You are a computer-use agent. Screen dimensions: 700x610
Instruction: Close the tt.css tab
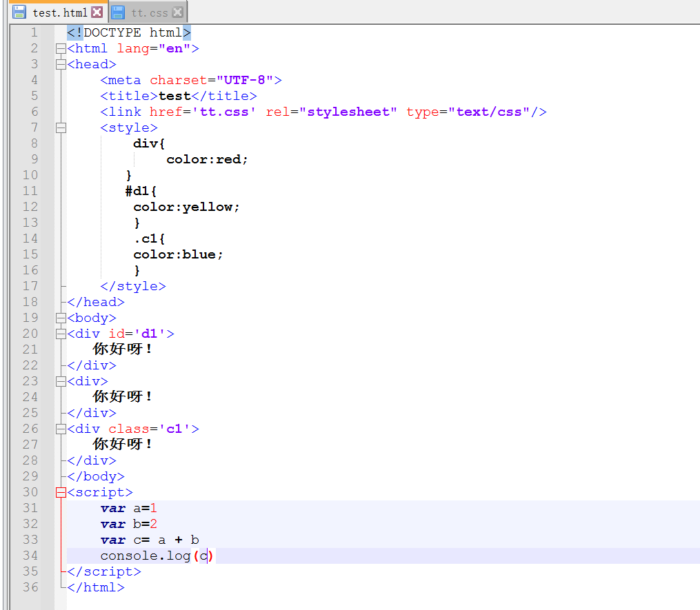point(178,12)
